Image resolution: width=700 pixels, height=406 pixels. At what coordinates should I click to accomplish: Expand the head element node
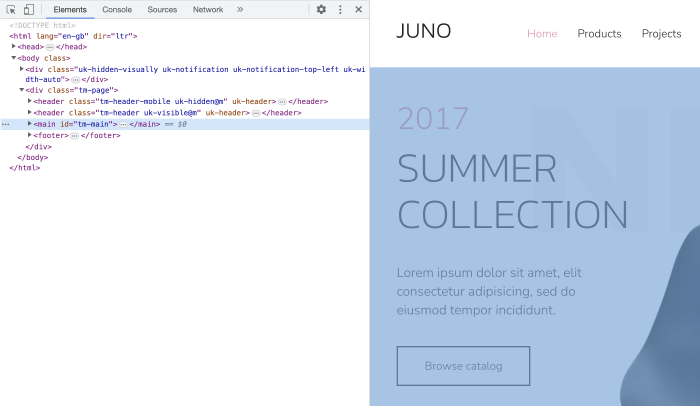click(x=14, y=47)
